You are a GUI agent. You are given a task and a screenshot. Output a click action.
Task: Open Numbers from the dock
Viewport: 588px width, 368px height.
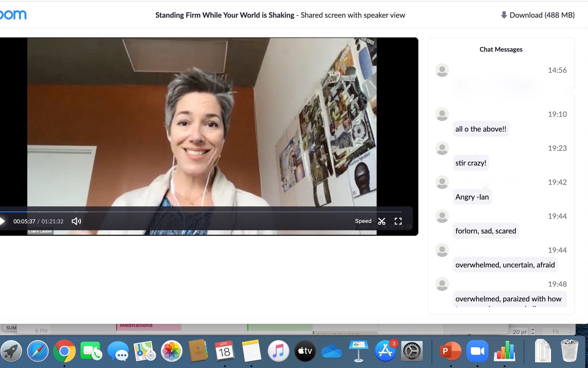point(504,351)
